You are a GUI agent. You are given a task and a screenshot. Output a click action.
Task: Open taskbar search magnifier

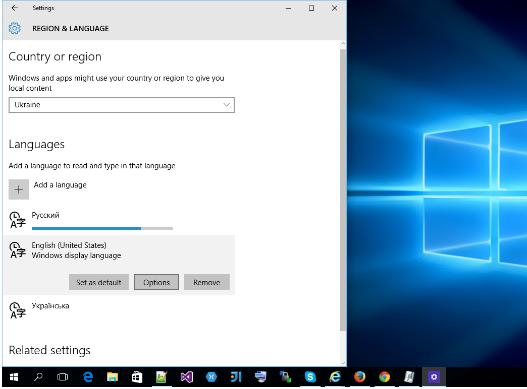(x=38, y=377)
